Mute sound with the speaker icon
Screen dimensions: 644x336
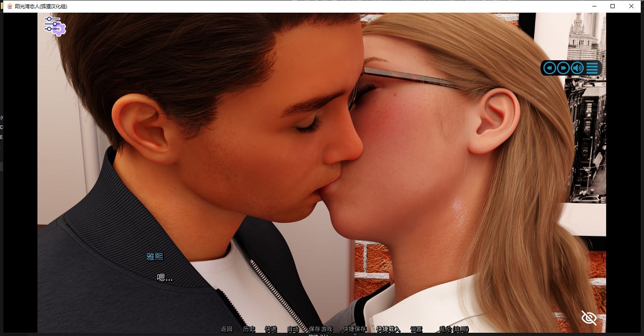pyautogui.click(x=577, y=68)
